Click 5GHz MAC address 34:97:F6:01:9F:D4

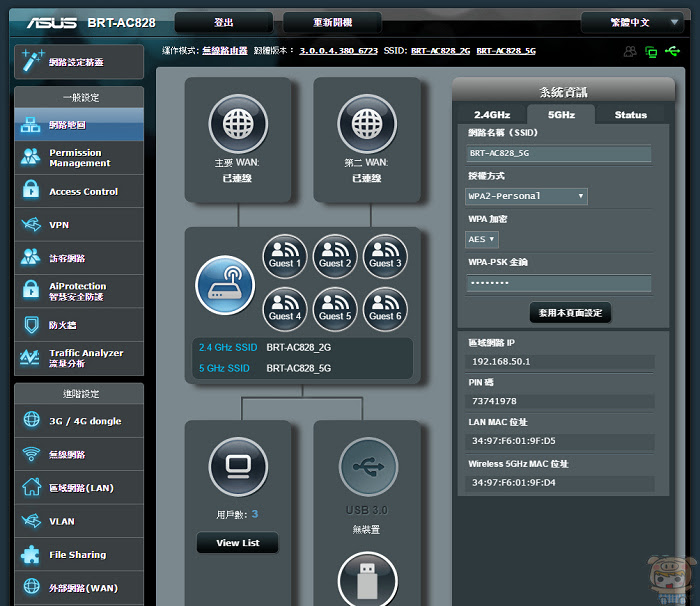[x=514, y=482]
